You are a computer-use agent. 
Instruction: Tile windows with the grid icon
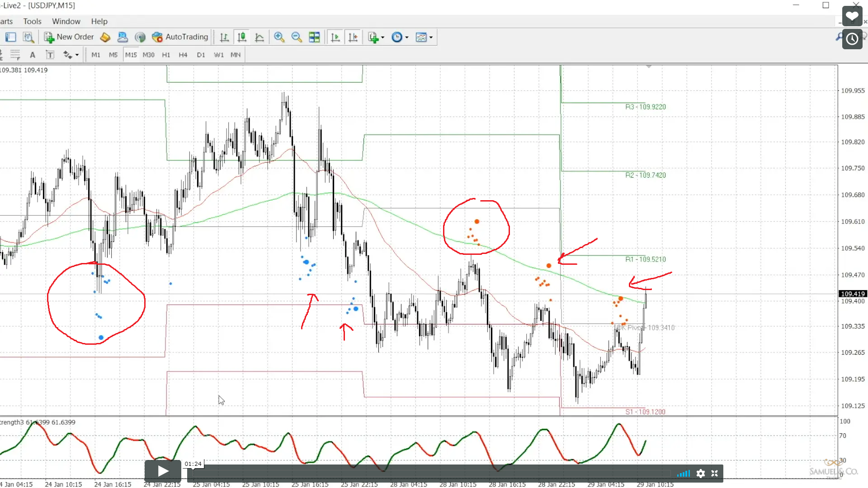pos(314,37)
